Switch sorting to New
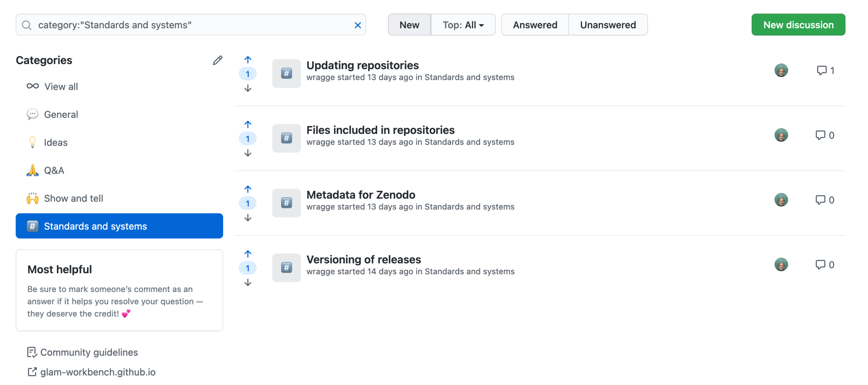This screenshot has height=385, width=868. pyautogui.click(x=409, y=25)
